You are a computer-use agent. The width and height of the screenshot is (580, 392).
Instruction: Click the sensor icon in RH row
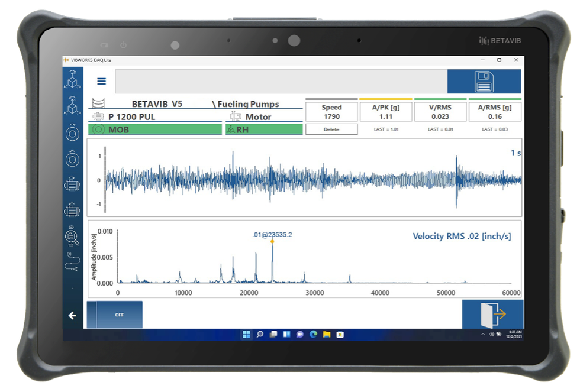pos(231,129)
